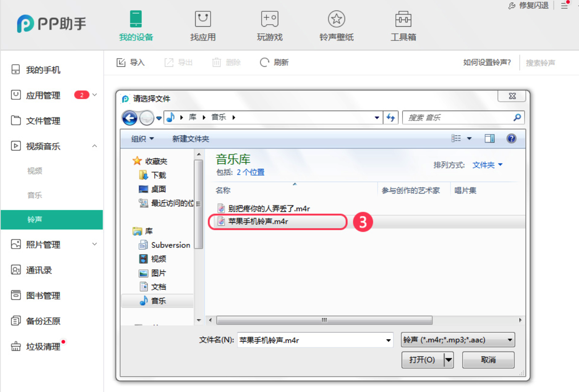The height and width of the screenshot is (392, 579).
Task: Open the address bar dropdown arrow
Action: [x=377, y=118]
